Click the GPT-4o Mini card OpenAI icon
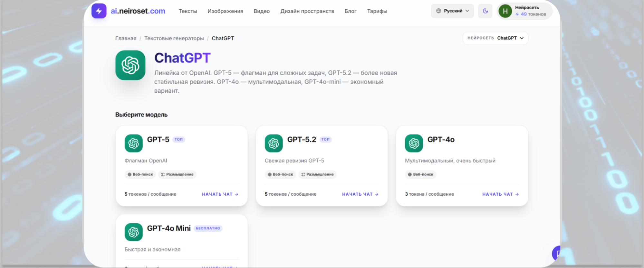 tap(134, 232)
